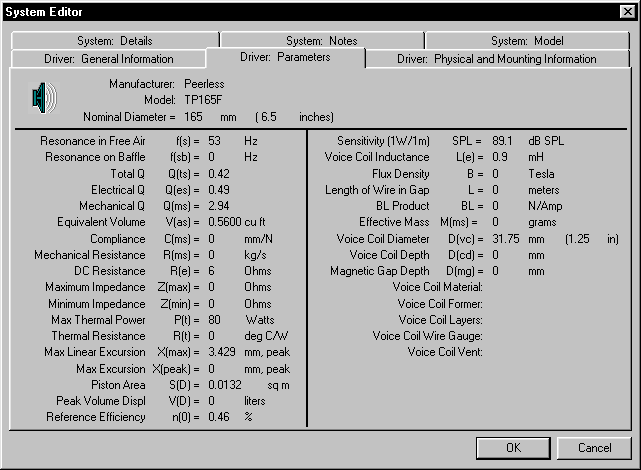Click the Voice Coil Material label
641x470 pixels.
tap(437, 287)
